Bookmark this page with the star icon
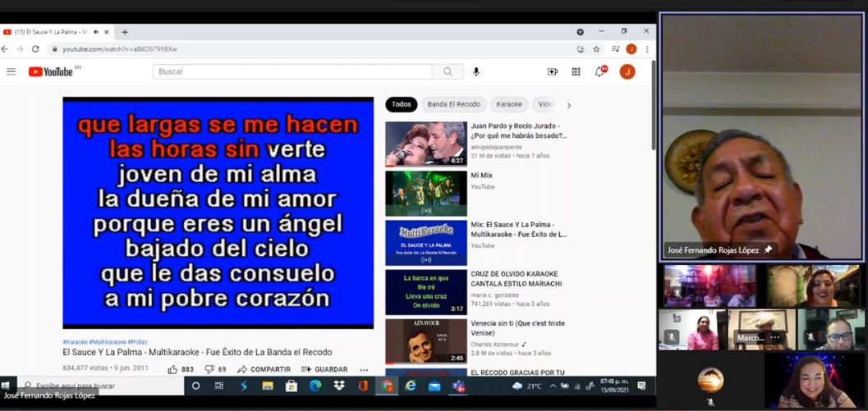 click(x=596, y=48)
